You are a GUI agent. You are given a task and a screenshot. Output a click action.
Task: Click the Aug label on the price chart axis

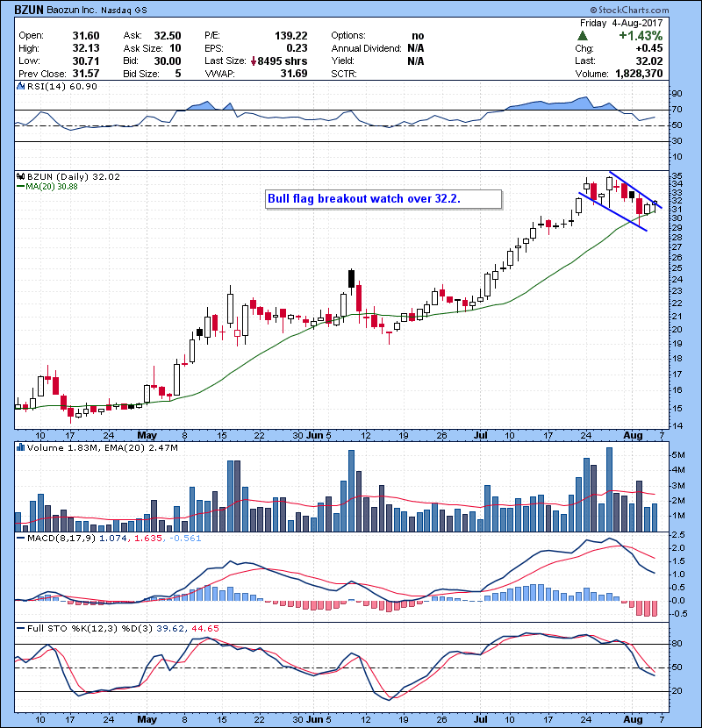tap(633, 436)
